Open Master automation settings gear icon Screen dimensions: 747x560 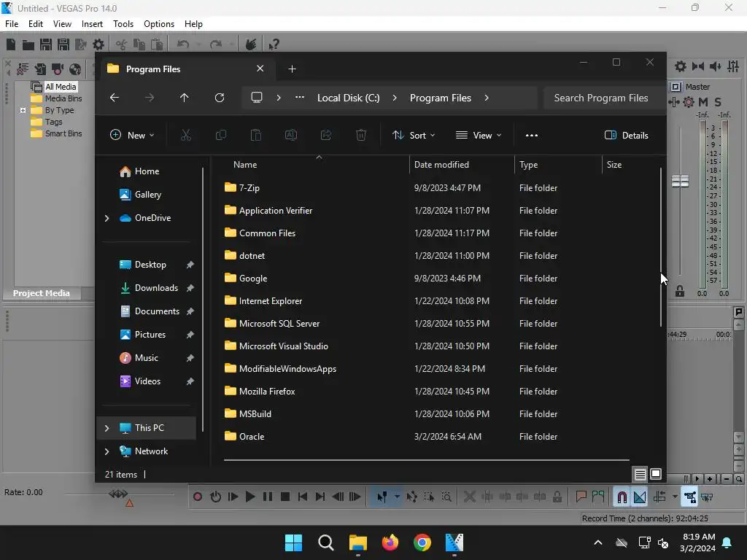(689, 102)
